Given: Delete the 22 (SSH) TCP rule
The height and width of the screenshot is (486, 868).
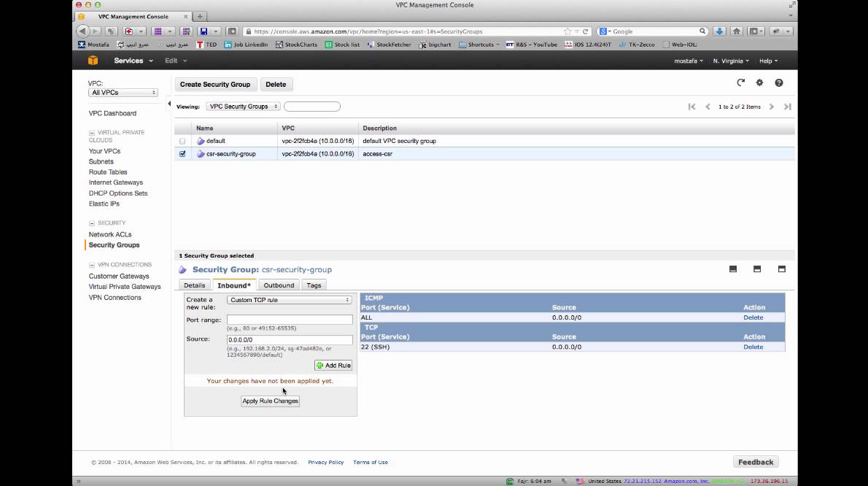Looking at the screenshot, I should pos(753,347).
